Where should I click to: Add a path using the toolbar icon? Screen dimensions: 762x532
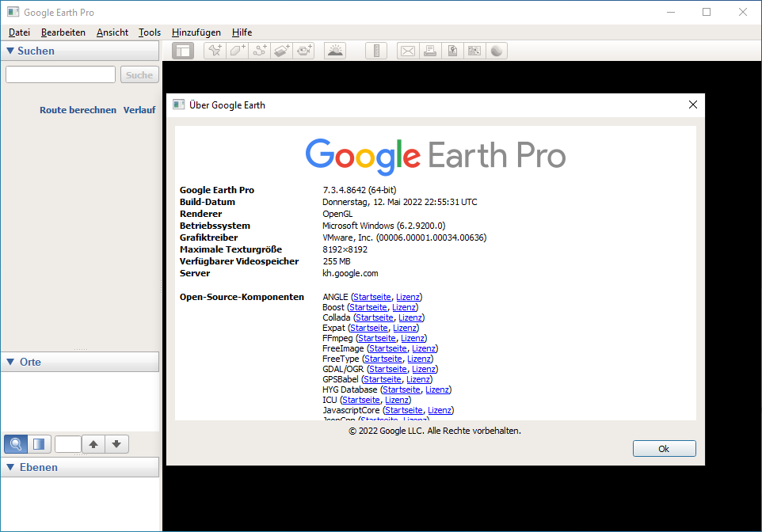260,51
